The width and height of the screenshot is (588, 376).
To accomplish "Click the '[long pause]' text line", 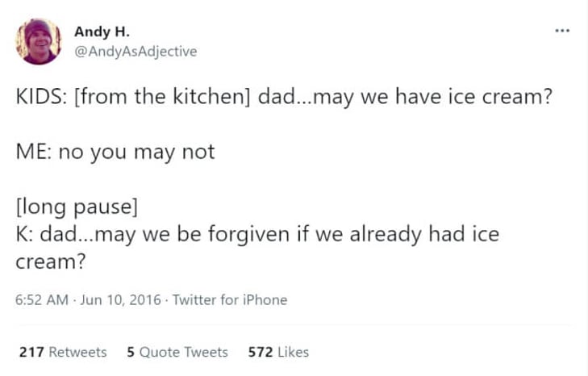I will (77, 207).
